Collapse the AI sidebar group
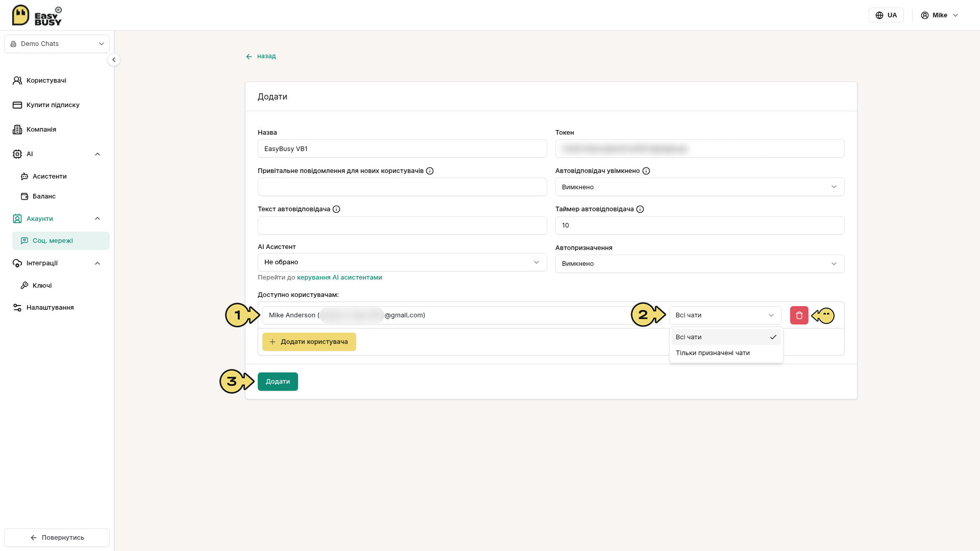The height and width of the screenshot is (551, 980). click(x=97, y=154)
